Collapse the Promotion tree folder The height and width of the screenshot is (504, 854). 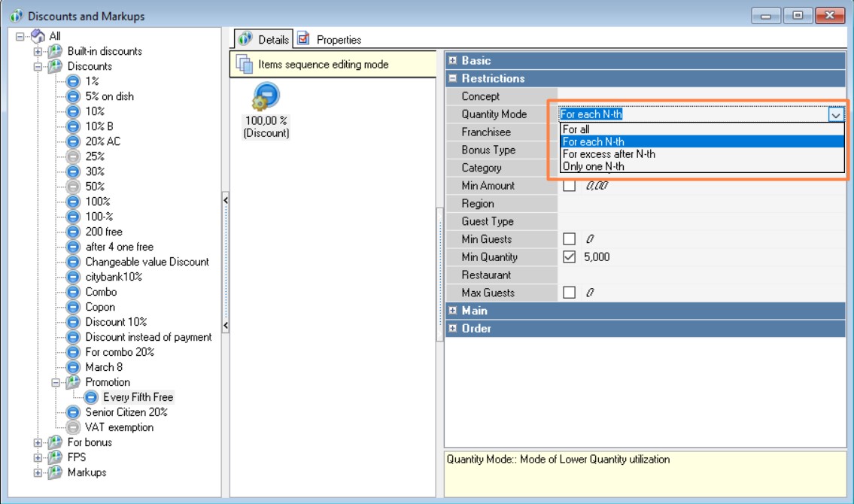55,382
